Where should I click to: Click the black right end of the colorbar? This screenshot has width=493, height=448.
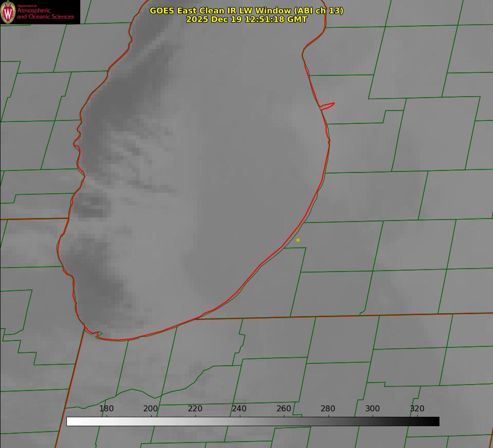pyautogui.click(x=435, y=421)
